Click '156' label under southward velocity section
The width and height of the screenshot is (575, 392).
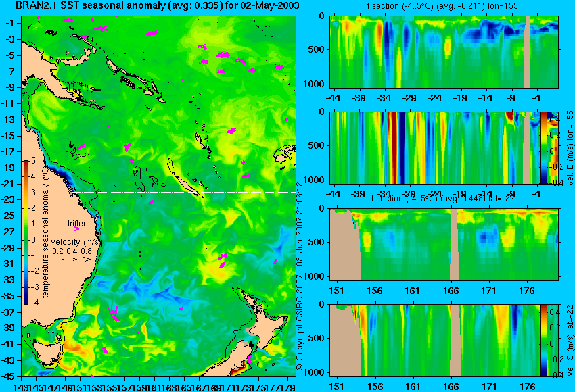375,387
